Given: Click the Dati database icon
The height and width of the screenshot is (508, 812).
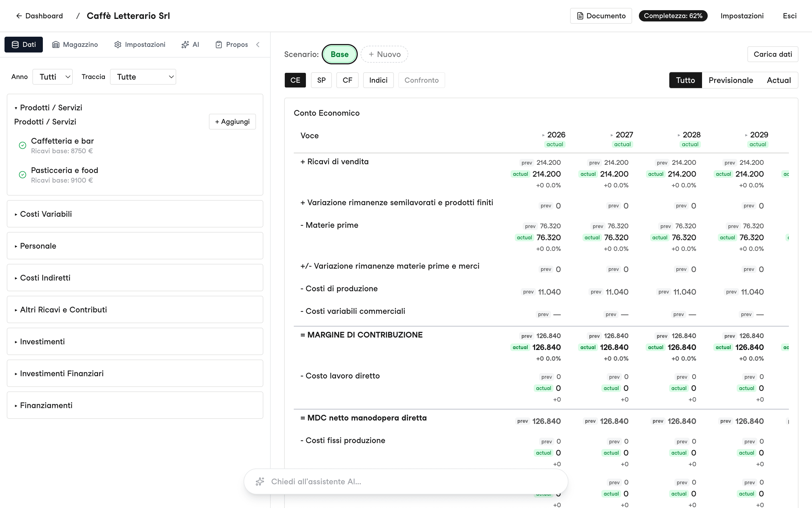Looking at the screenshot, I should (x=15, y=44).
